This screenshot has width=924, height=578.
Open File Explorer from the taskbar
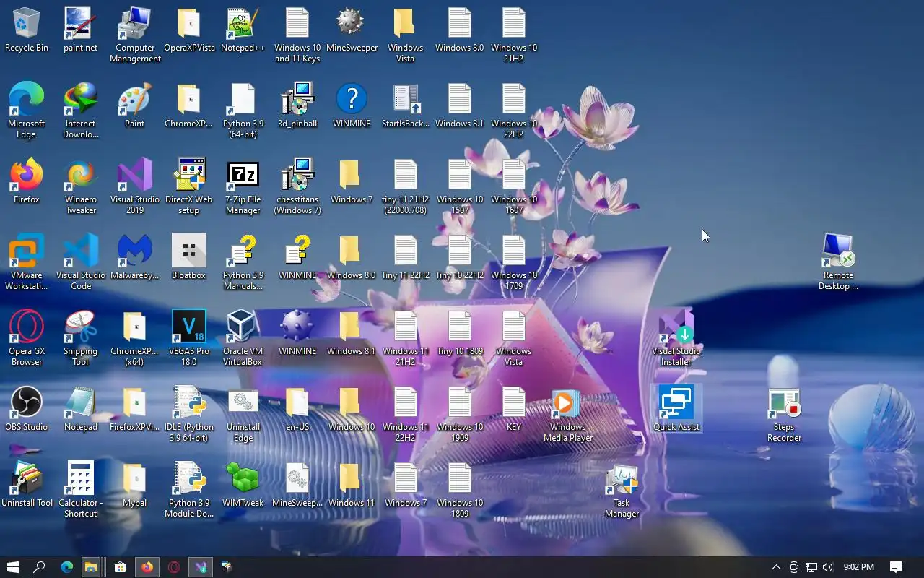pyautogui.click(x=91, y=567)
